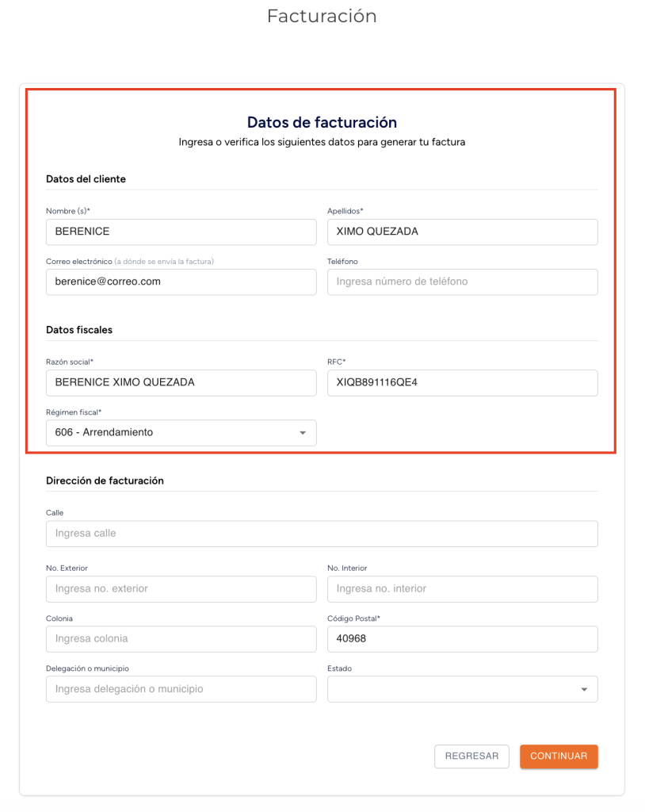Click the CONTINUAR button
Viewport: 645px width, 812px height.
point(559,756)
